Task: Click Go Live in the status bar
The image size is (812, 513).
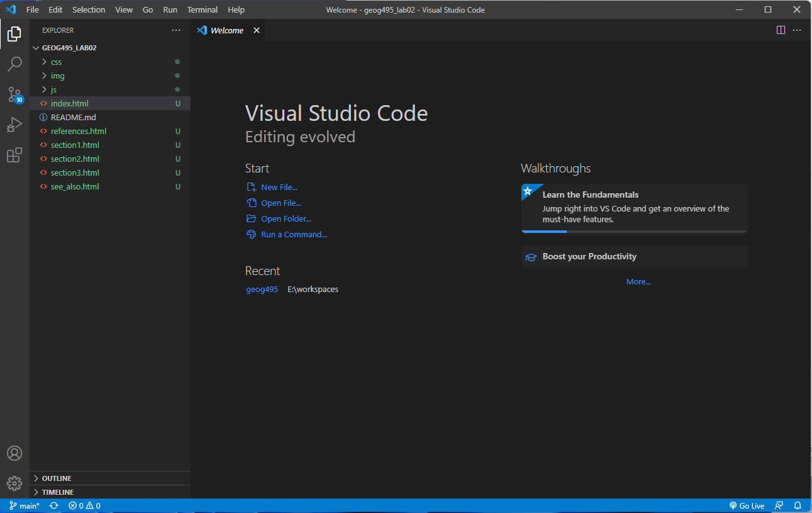Action: tap(747, 505)
